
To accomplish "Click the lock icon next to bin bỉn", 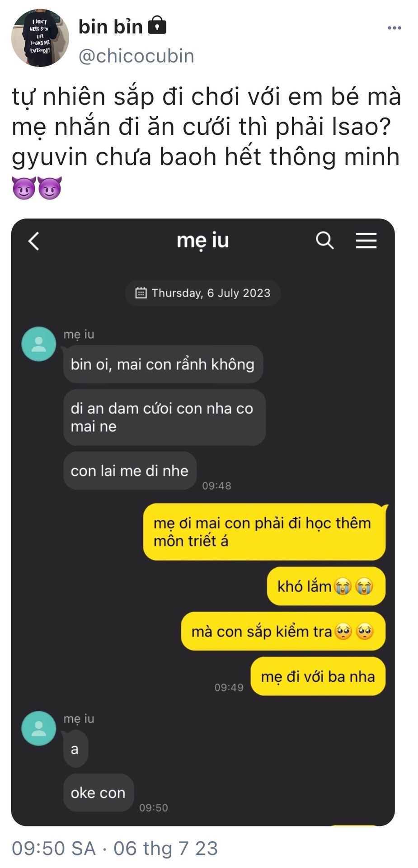I will [x=157, y=25].
